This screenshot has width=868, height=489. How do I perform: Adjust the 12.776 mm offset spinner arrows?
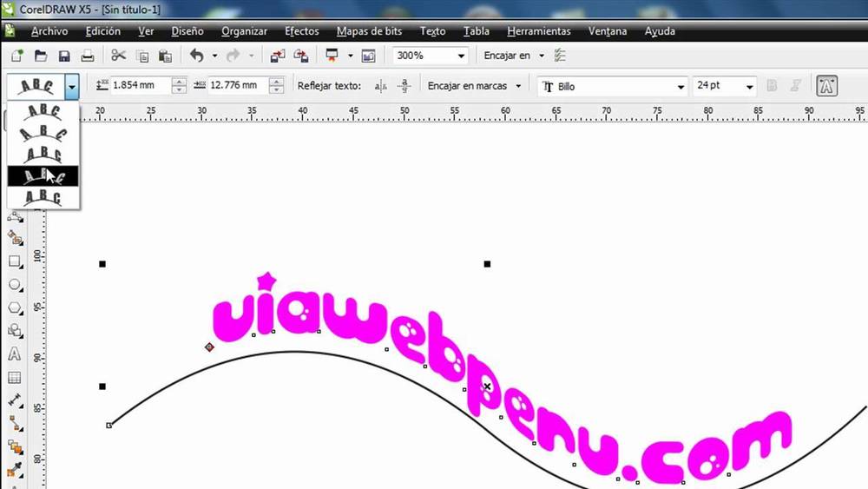[276, 85]
